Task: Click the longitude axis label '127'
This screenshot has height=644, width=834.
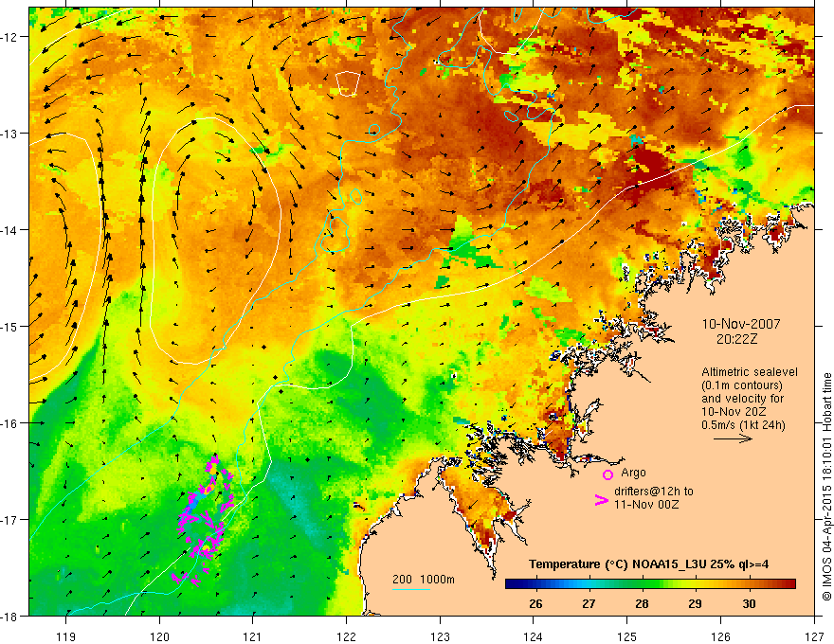Action: [814, 636]
